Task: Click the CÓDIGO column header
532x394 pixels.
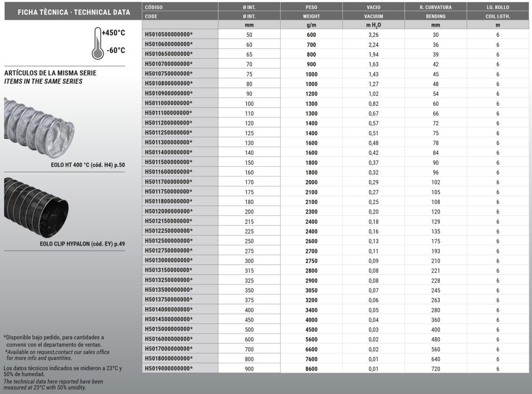Action: click(x=154, y=7)
